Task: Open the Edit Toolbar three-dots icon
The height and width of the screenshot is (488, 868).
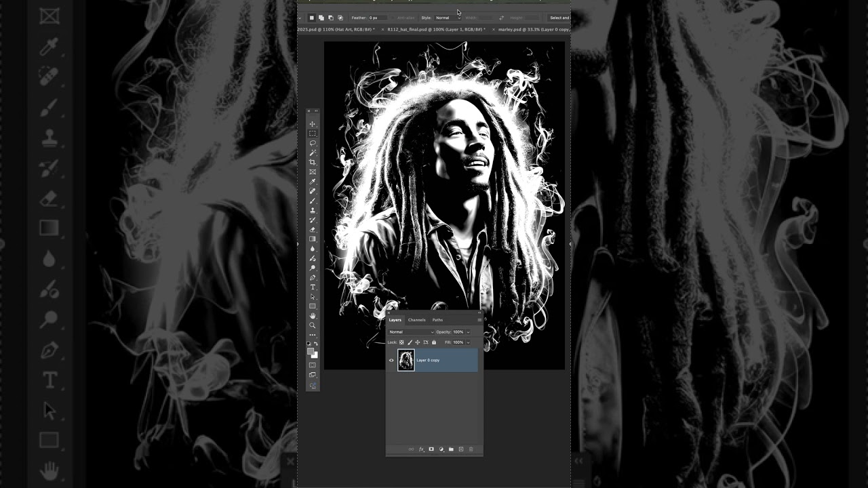Action: point(313,335)
